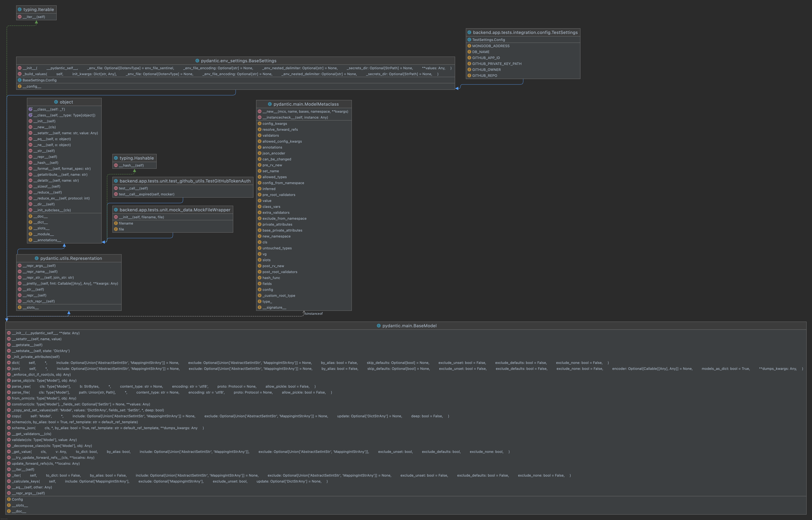The image size is (812, 520).
Task: Select __eq__(self, other: Any) in BaseModel
Action: [32, 487]
